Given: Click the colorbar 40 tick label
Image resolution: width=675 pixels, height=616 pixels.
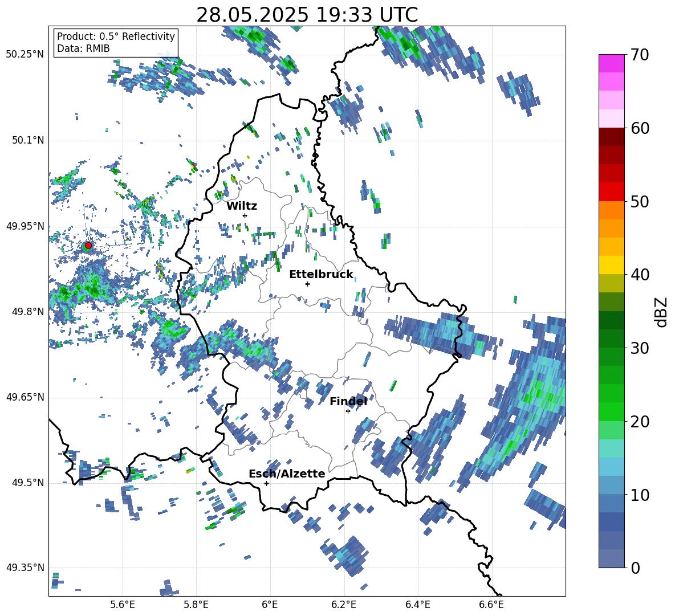Looking at the screenshot, I should tap(640, 275).
